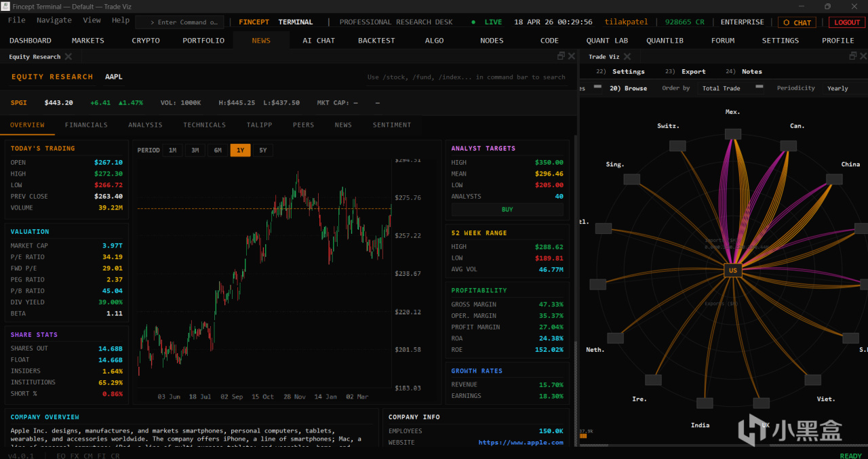Open the Nodes tab
The image size is (868, 459).
tap(492, 41)
